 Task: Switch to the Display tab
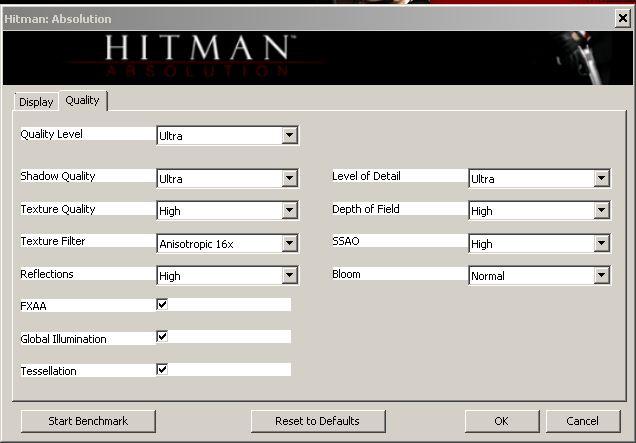(36, 102)
